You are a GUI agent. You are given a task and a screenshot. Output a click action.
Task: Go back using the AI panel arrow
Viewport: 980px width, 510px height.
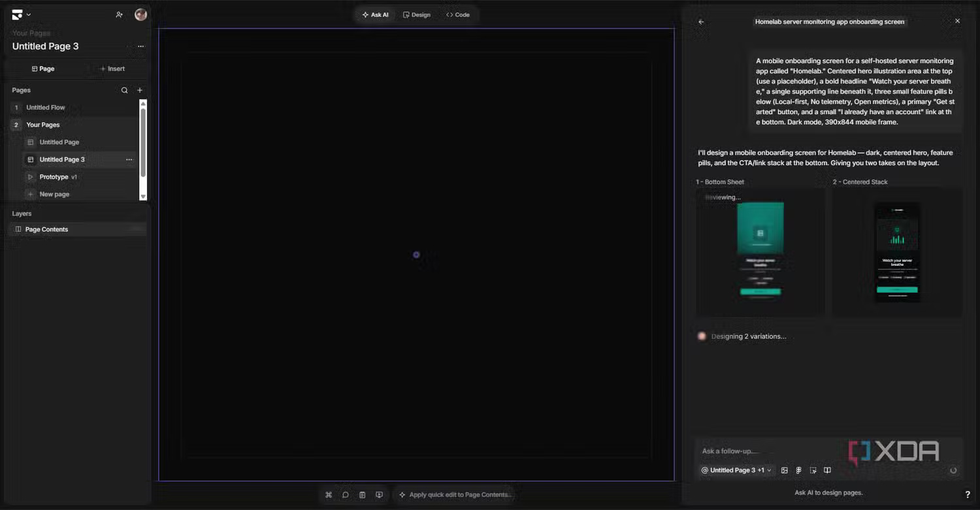pyautogui.click(x=701, y=22)
